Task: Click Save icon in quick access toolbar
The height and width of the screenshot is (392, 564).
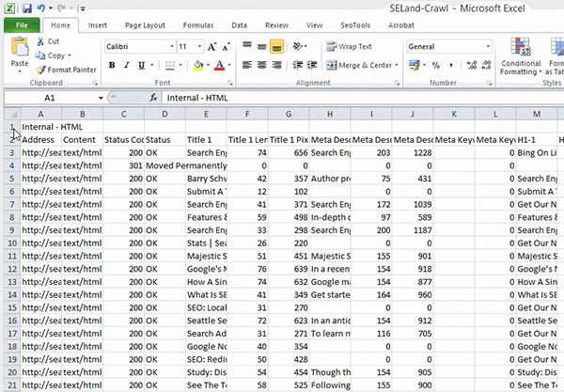Action: (x=25, y=8)
